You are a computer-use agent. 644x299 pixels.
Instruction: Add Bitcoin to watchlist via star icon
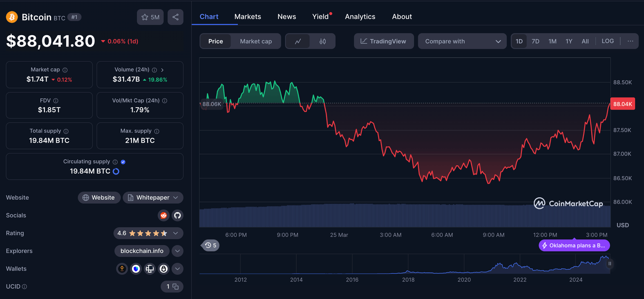coord(150,17)
